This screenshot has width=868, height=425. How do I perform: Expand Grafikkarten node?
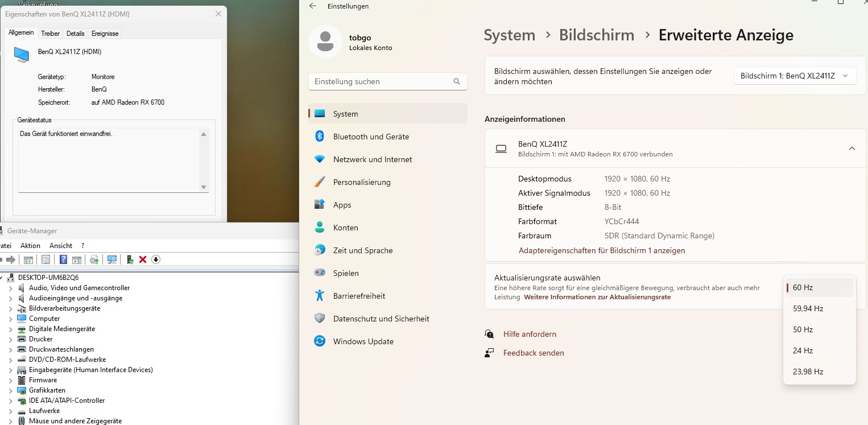[x=10, y=390]
